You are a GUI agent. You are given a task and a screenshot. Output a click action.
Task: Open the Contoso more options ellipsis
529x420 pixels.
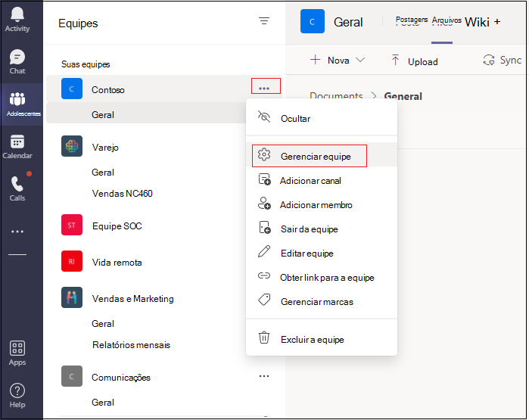tap(264, 89)
